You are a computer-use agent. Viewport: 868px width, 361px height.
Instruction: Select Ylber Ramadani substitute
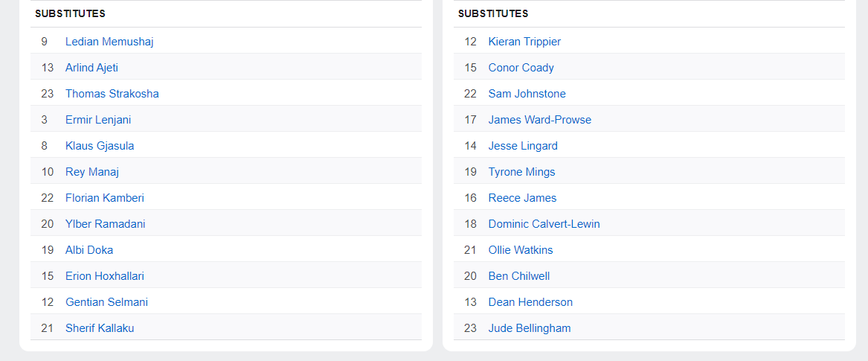click(x=105, y=224)
